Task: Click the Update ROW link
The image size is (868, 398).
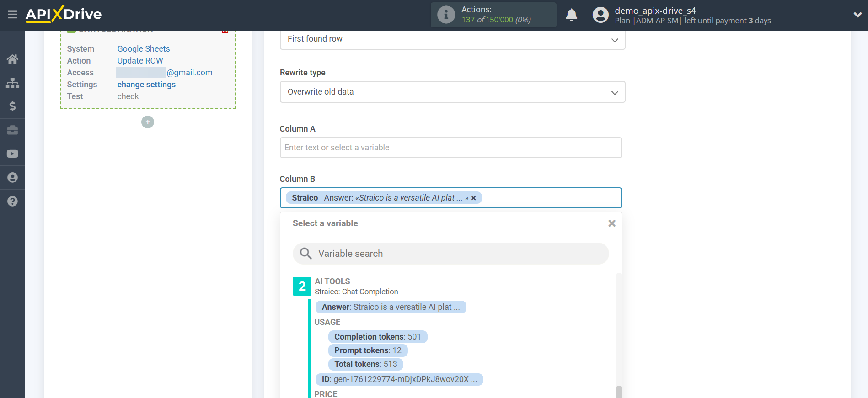Action: [140, 61]
